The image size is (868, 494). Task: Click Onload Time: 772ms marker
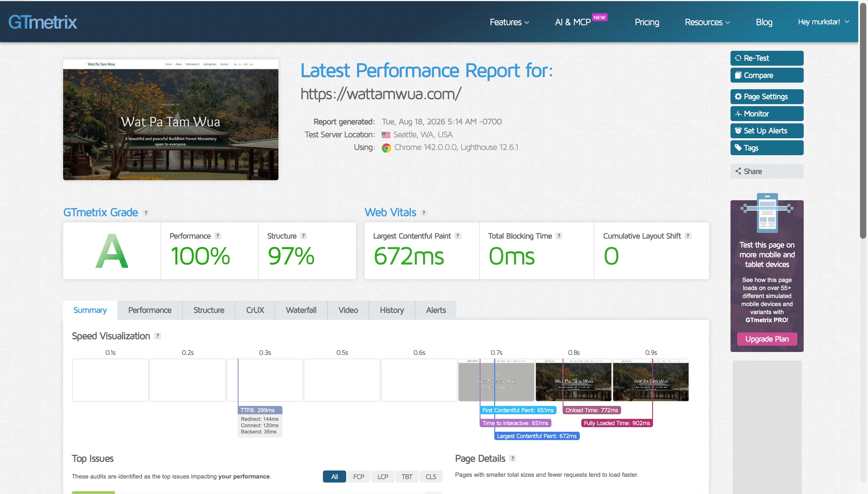click(x=592, y=410)
